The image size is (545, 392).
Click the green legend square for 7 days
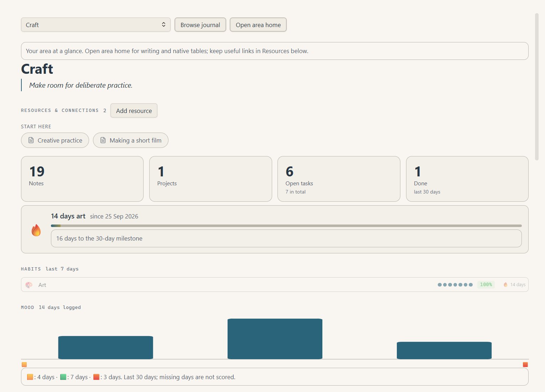[63, 377]
